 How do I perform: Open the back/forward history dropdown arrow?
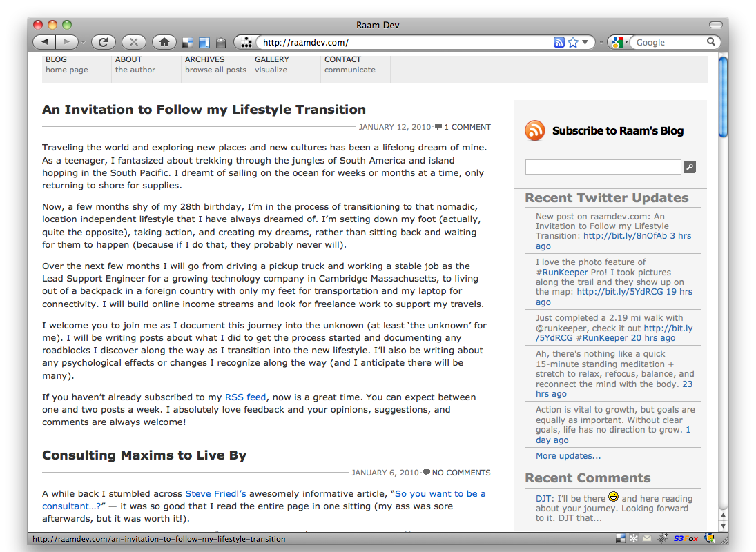click(x=84, y=42)
